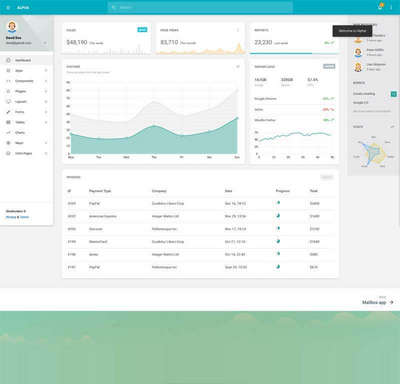Click the Forms pencil icon in sidebar
400x384 pixels.
(8, 112)
